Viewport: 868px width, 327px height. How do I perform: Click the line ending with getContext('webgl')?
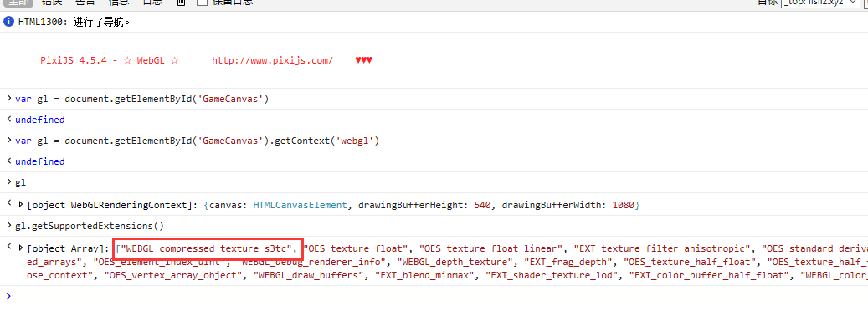tap(197, 141)
